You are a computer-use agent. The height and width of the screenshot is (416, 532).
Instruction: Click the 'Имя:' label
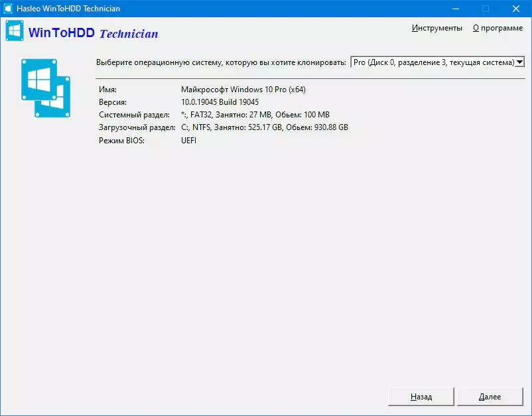tap(107, 90)
